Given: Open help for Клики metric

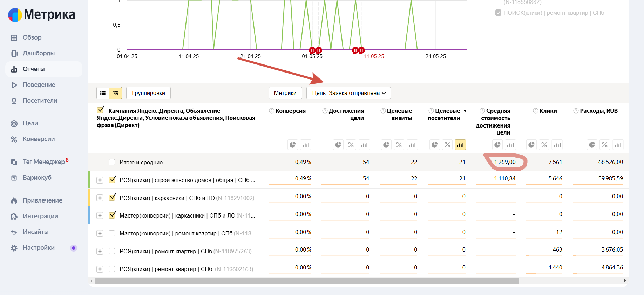Looking at the screenshot, I should pos(535,111).
